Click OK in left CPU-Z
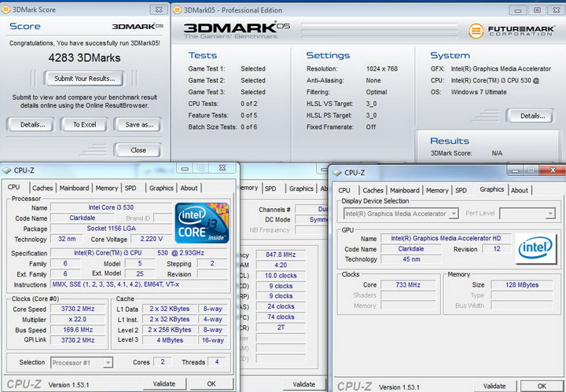This screenshot has height=392, width=566. point(211,383)
